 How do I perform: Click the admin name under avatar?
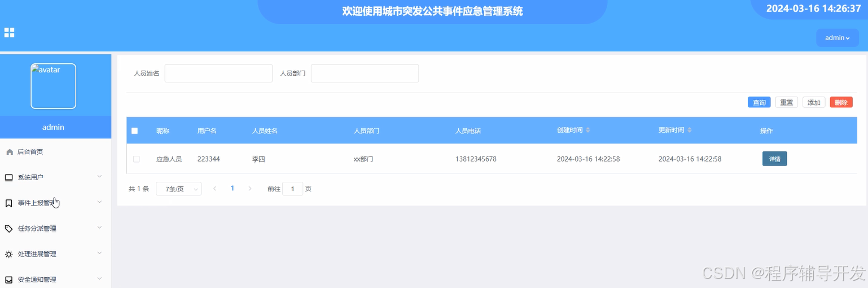click(53, 127)
